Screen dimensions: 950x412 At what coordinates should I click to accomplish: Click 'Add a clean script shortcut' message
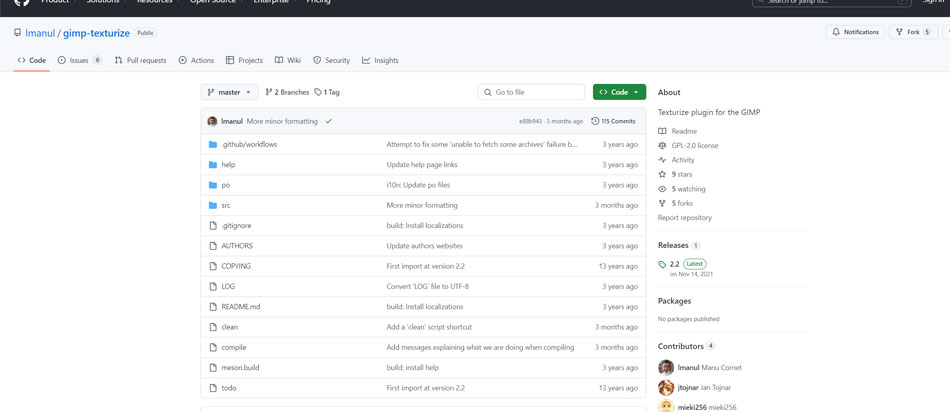429,327
